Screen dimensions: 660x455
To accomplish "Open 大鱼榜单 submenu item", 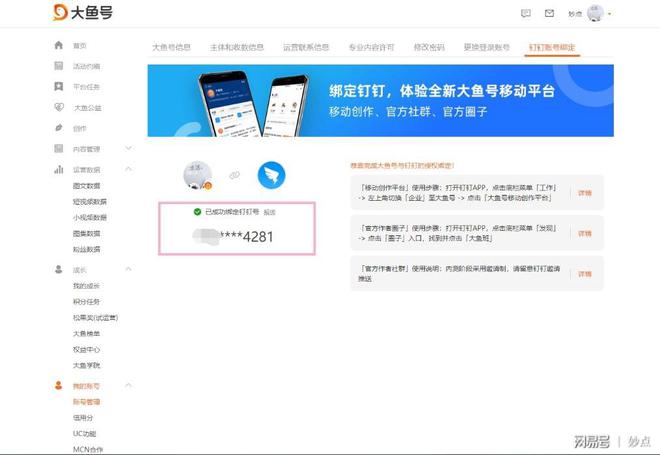I will 86,333.
